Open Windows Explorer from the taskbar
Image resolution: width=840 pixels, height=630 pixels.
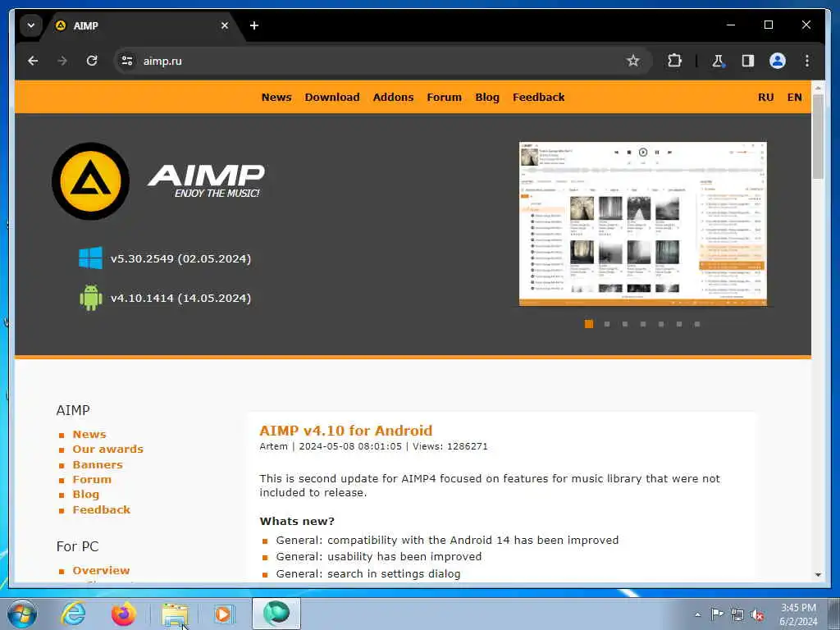(174, 614)
